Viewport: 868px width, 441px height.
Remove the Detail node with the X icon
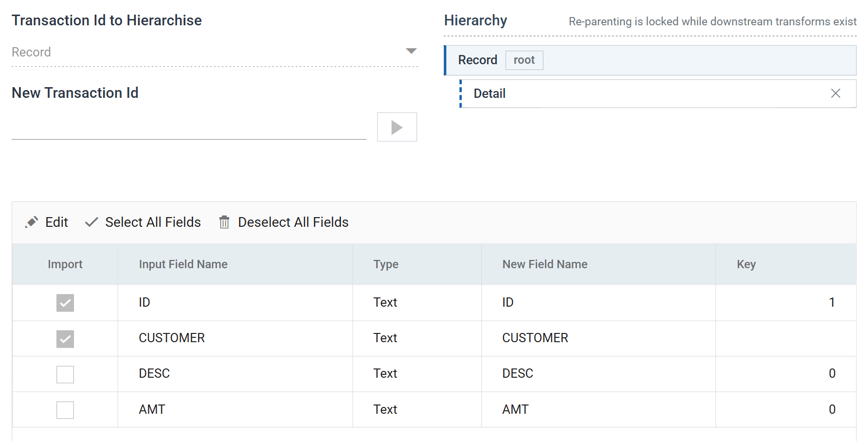click(835, 93)
